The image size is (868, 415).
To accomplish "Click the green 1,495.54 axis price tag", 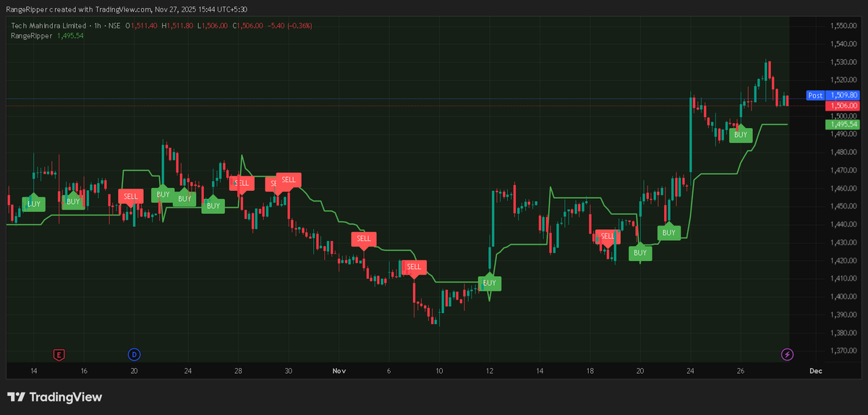I will 843,124.
